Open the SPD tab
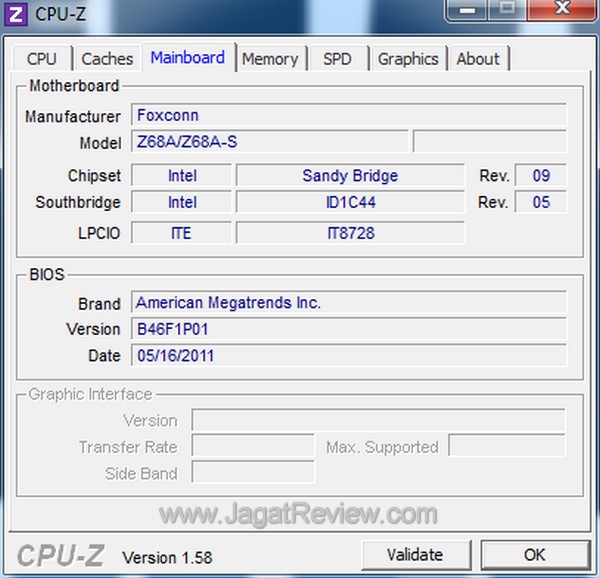600x578 pixels. coord(337,59)
